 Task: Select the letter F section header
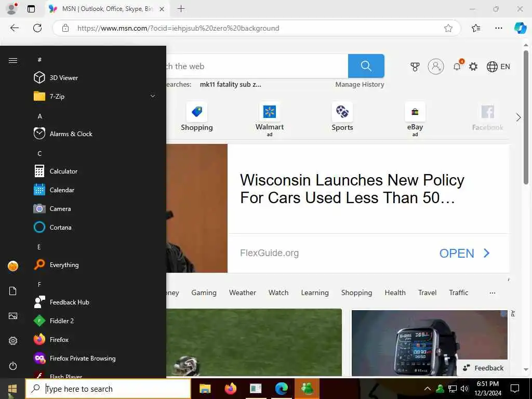(39, 284)
